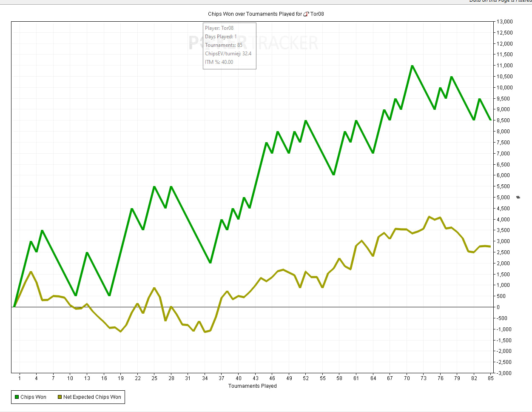Click the -3,000 label on the y-axis
Image resolution: width=532 pixels, height=412 pixels.
[x=505, y=373]
